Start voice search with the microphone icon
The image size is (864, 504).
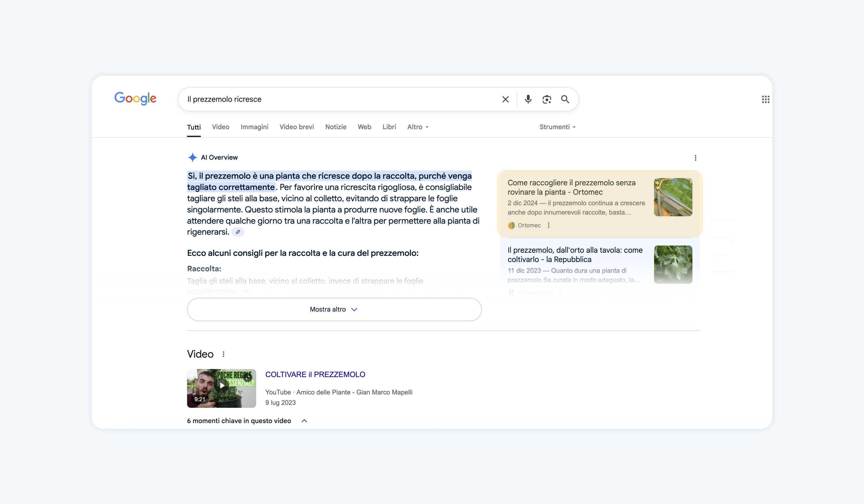pos(528,100)
